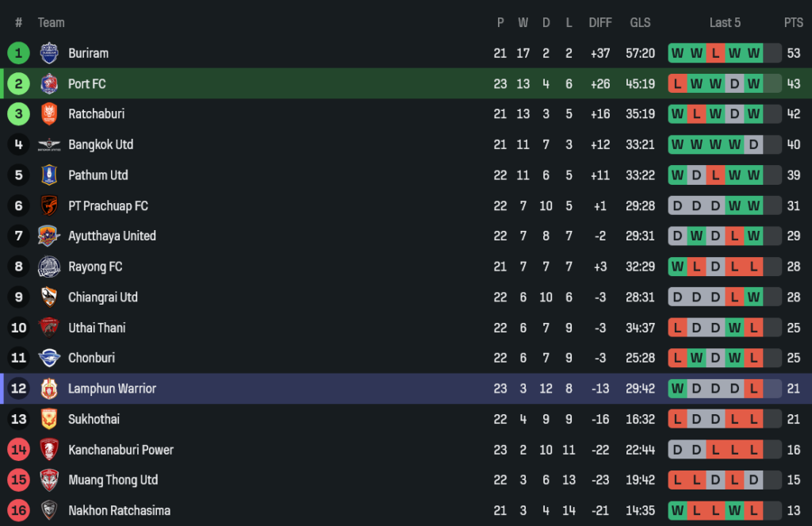Screen dimensions: 812x526
Task: Click the Muang Thong Utd crest
Action: tap(49, 480)
